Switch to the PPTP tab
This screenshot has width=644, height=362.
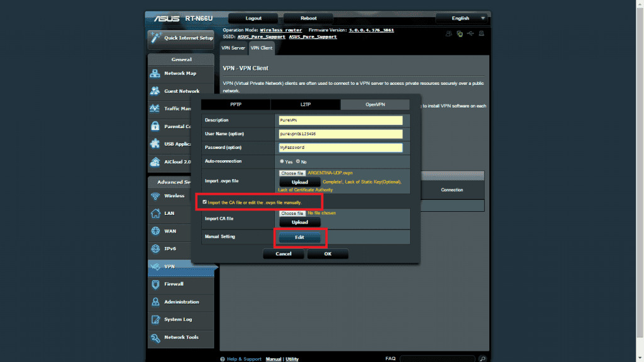[x=236, y=105]
